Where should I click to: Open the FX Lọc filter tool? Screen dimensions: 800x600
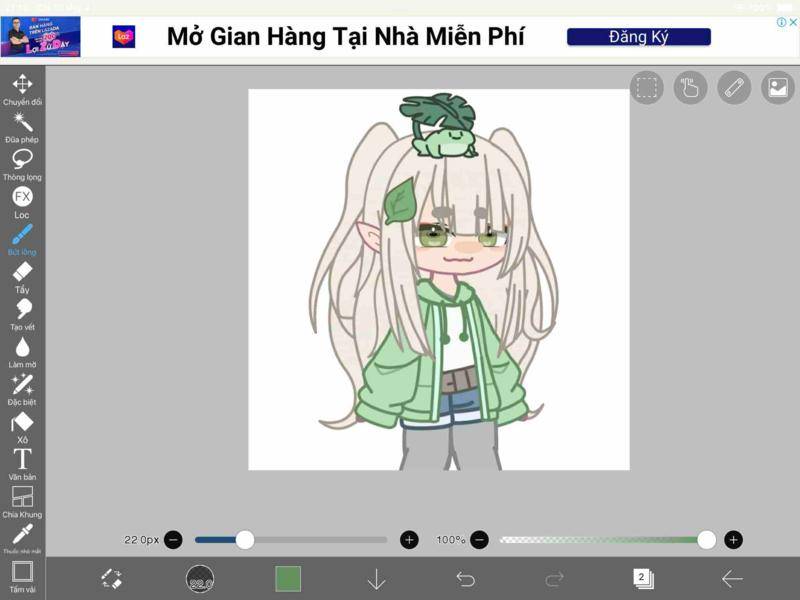[22, 203]
